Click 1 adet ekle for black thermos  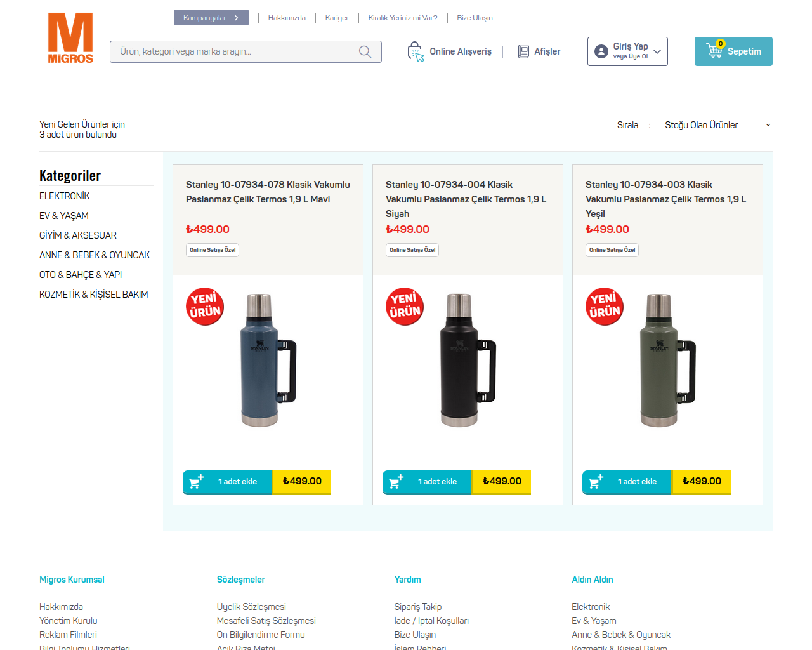click(x=438, y=482)
